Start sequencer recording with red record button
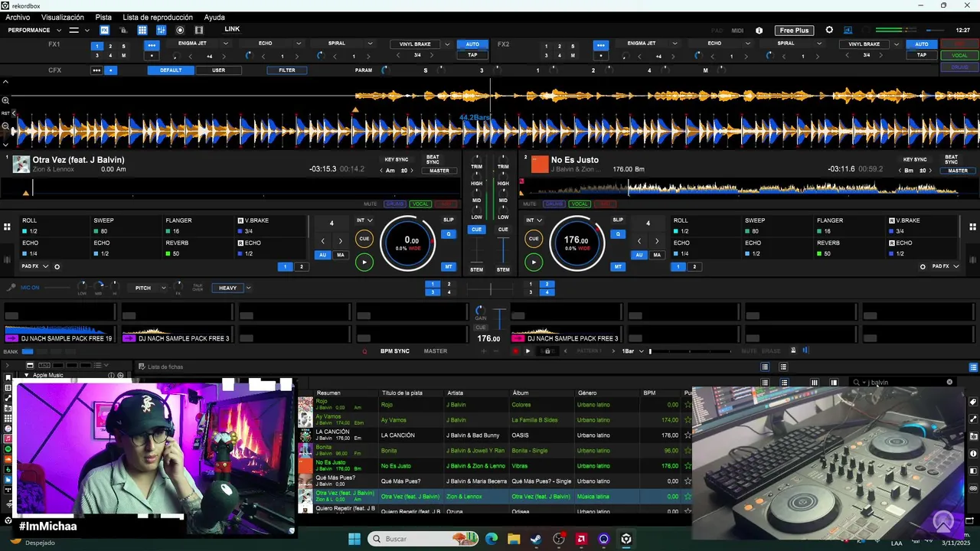 [x=515, y=351]
